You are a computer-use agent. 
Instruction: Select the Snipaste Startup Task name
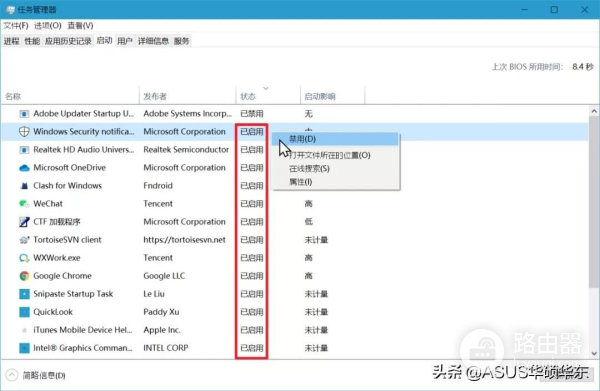point(73,294)
